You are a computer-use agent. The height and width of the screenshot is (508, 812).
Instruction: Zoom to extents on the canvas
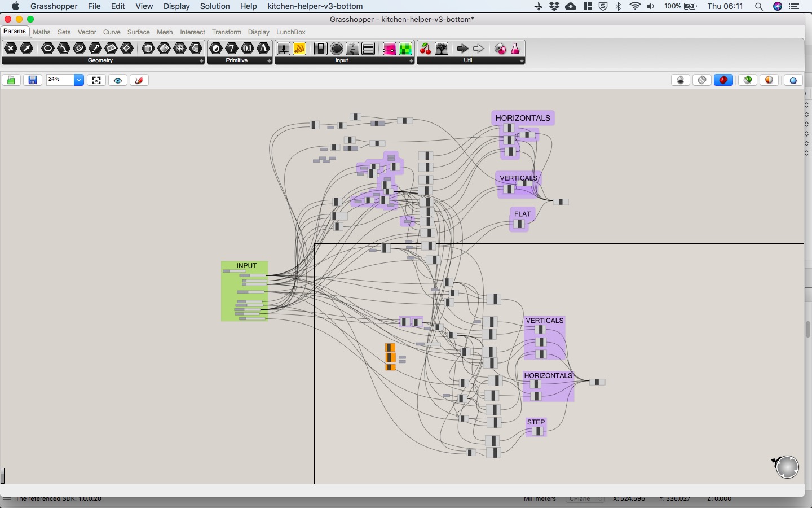96,80
